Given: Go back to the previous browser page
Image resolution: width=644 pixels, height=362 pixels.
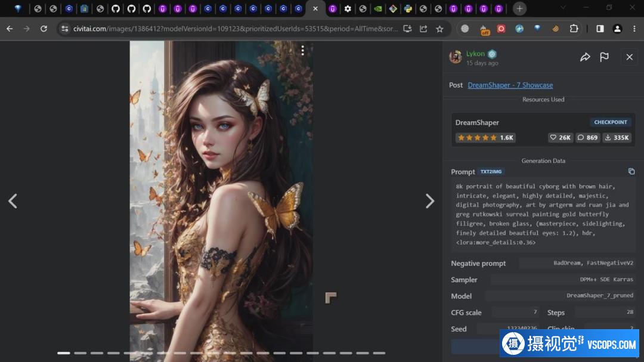Looking at the screenshot, I should [x=10, y=29].
